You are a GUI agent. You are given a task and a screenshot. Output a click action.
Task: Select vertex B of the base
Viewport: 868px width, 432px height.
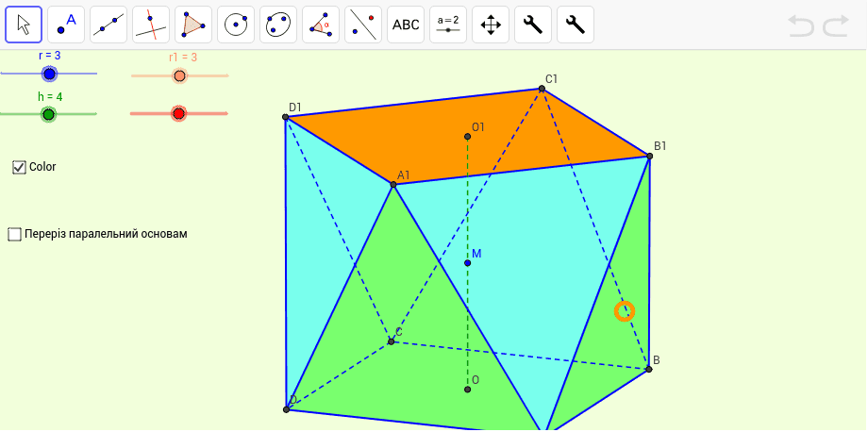click(649, 369)
